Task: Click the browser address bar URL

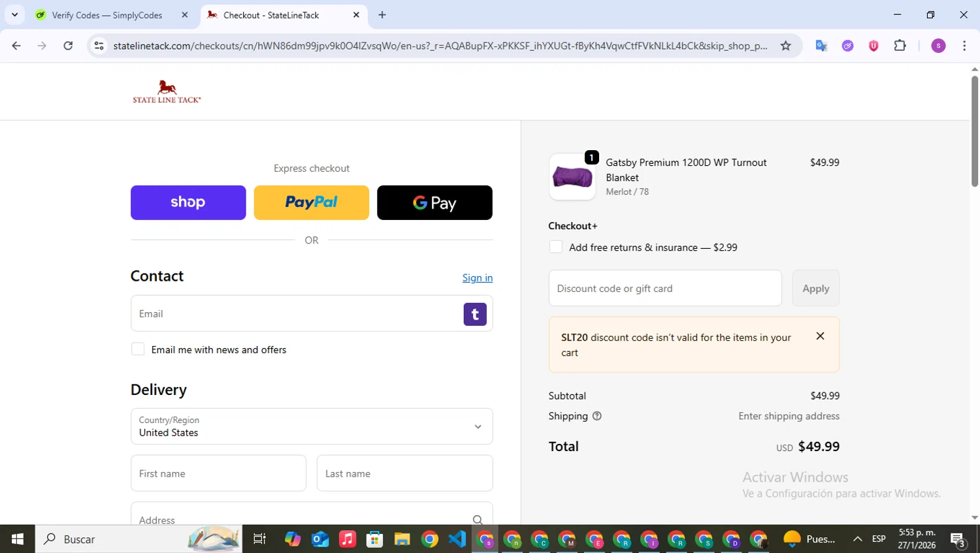Action: [x=440, y=46]
